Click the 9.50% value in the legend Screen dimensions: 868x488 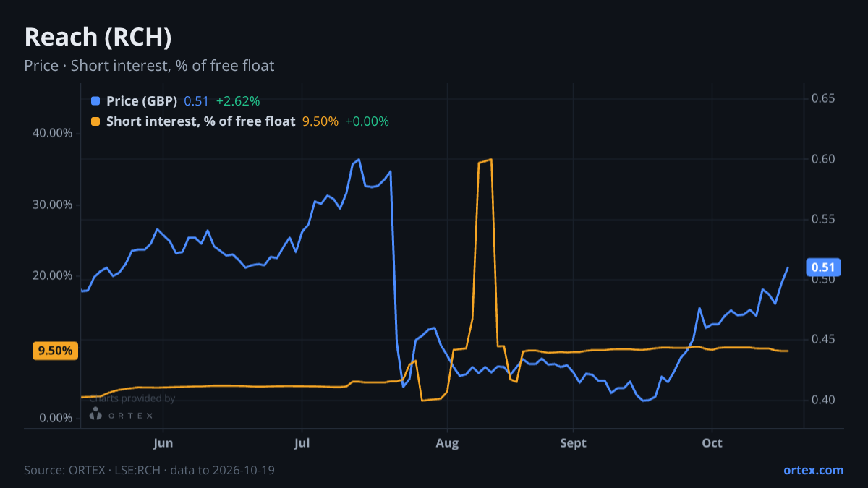pos(320,121)
